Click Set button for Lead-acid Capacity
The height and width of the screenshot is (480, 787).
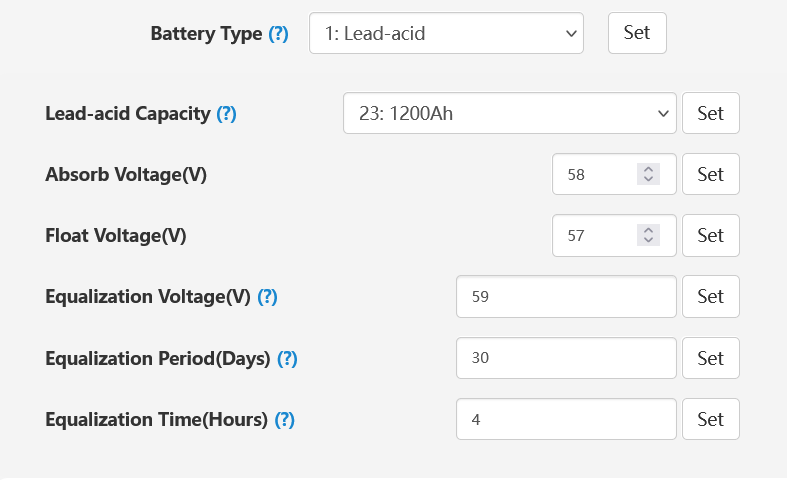[x=711, y=113]
